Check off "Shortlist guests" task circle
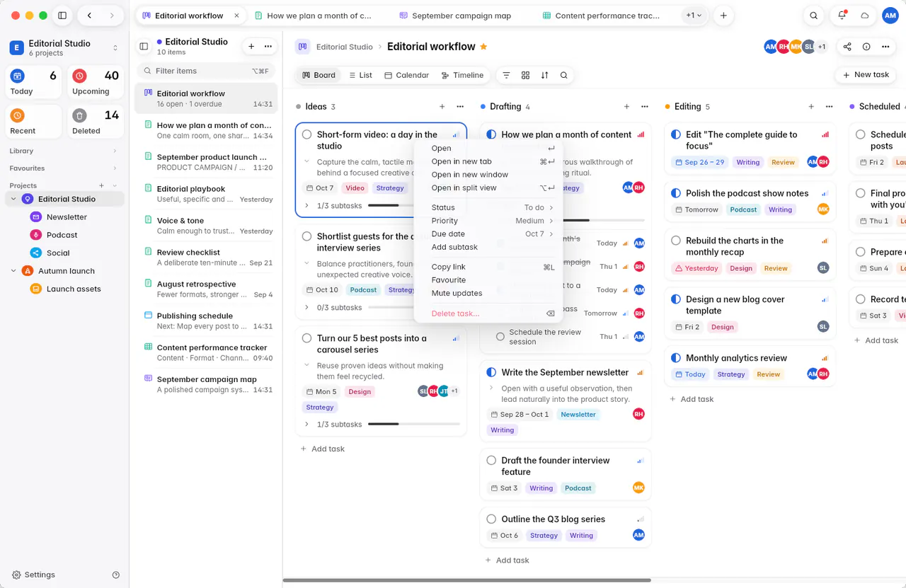 [x=307, y=236]
